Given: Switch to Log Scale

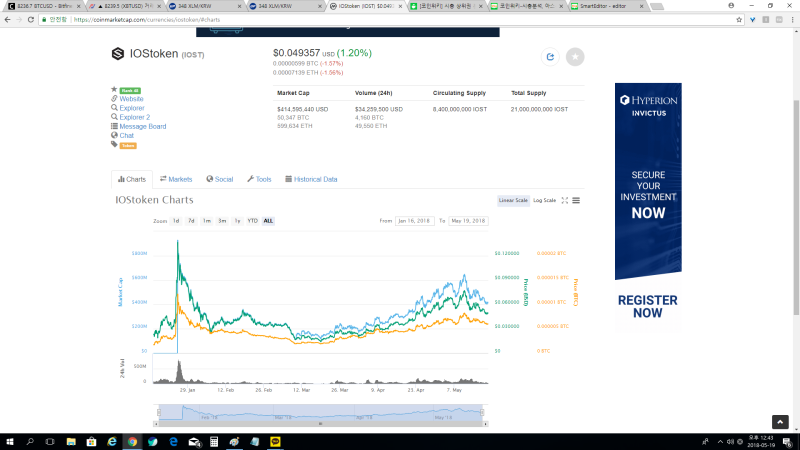Looking at the screenshot, I should pyautogui.click(x=544, y=201).
